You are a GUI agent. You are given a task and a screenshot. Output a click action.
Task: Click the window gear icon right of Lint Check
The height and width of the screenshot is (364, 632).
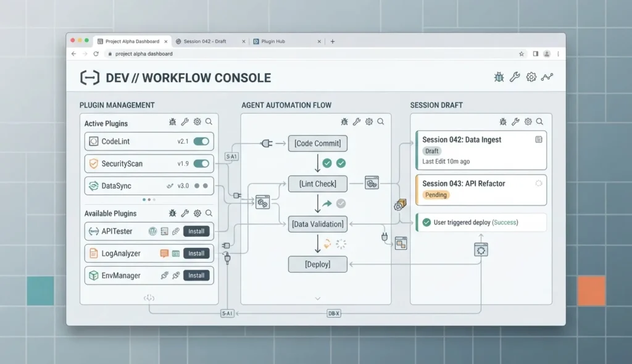[372, 183]
